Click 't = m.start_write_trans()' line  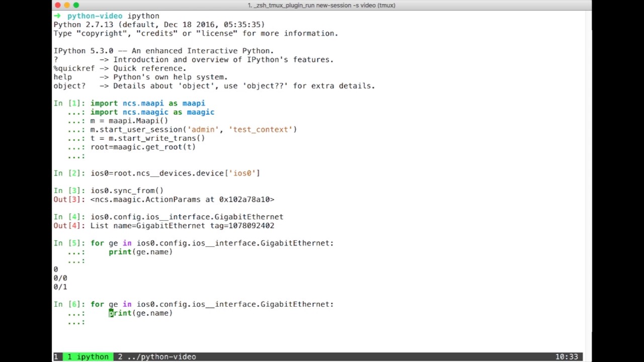pyautogui.click(x=147, y=138)
